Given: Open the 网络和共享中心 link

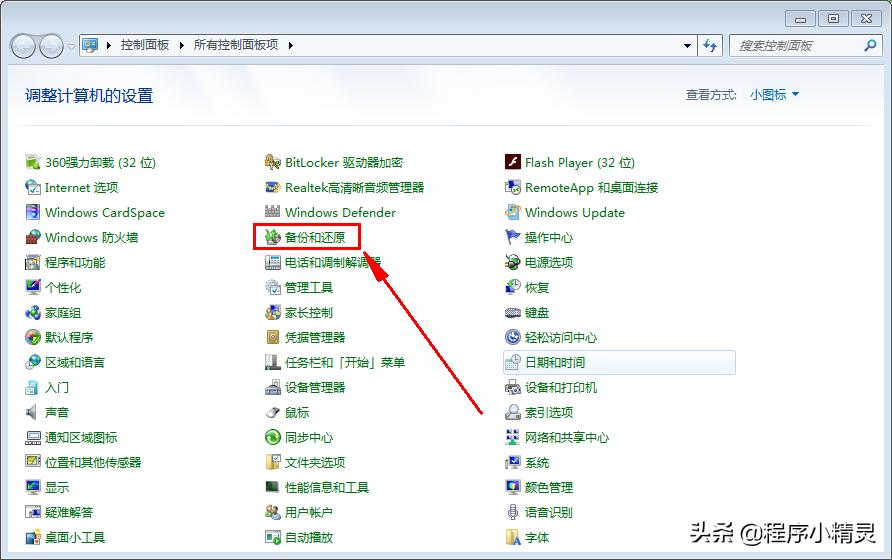Looking at the screenshot, I should pos(567,438).
